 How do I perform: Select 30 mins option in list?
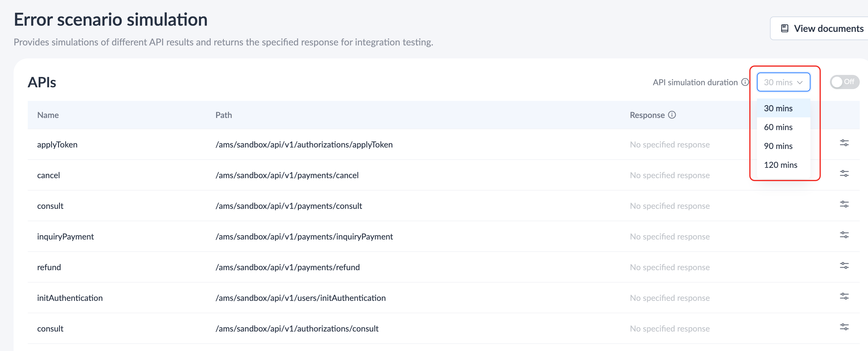778,108
